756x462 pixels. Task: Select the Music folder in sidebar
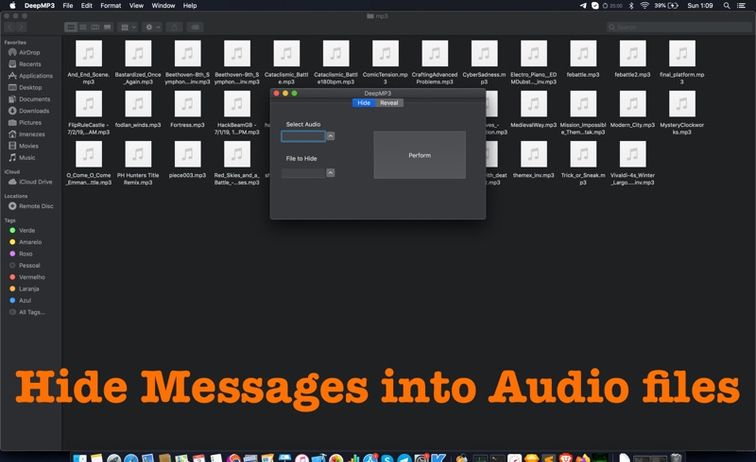[x=27, y=158]
